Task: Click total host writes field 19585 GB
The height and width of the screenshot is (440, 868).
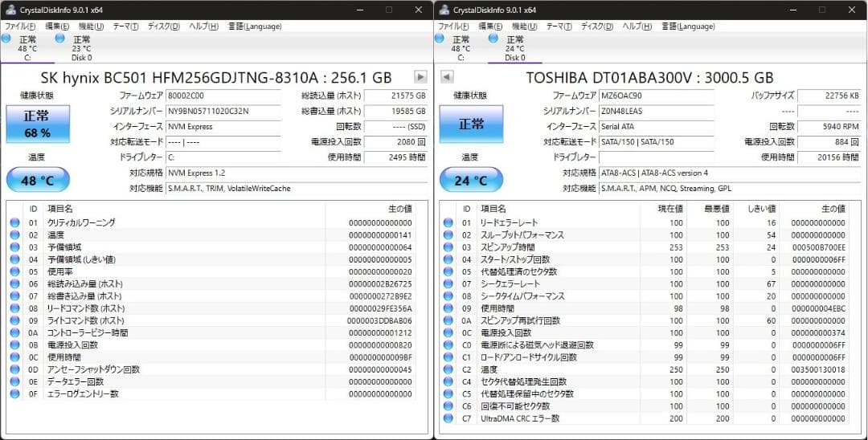Action: [x=395, y=111]
